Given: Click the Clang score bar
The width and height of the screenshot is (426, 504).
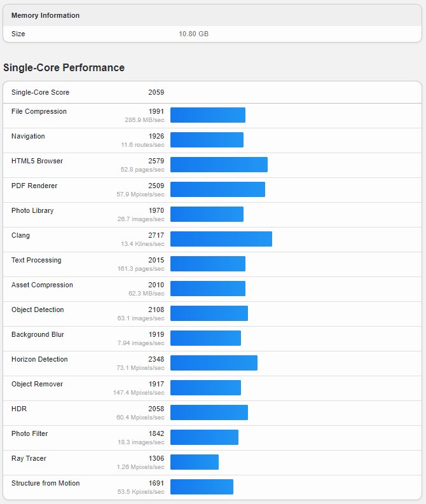Looking at the screenshot, I should click(221, 239).
